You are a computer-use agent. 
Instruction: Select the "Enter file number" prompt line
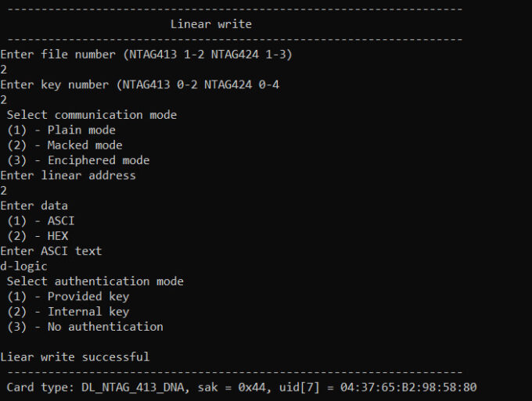(146, 54)
